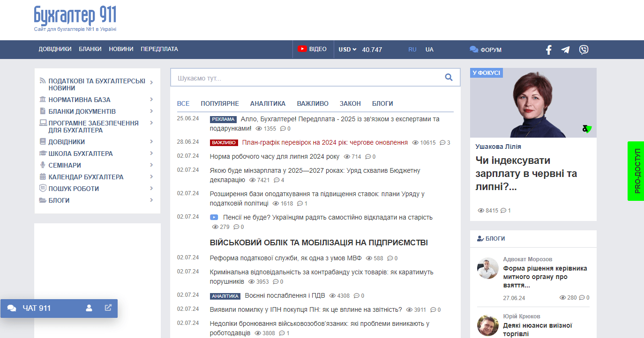Open НОВИНИ in top navigation

point(121,49)
